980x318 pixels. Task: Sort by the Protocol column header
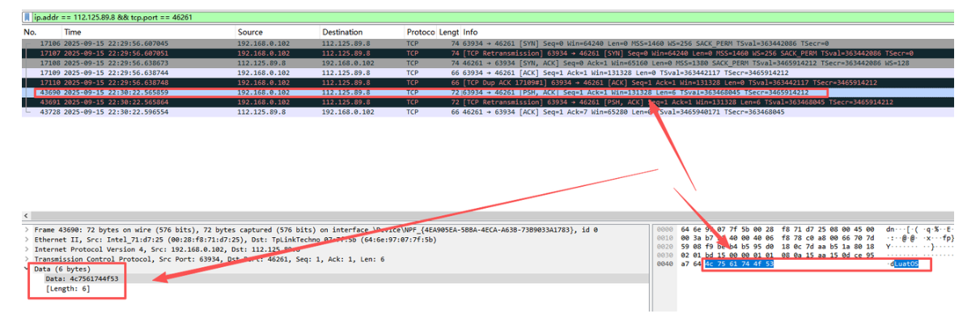(420, 32)
